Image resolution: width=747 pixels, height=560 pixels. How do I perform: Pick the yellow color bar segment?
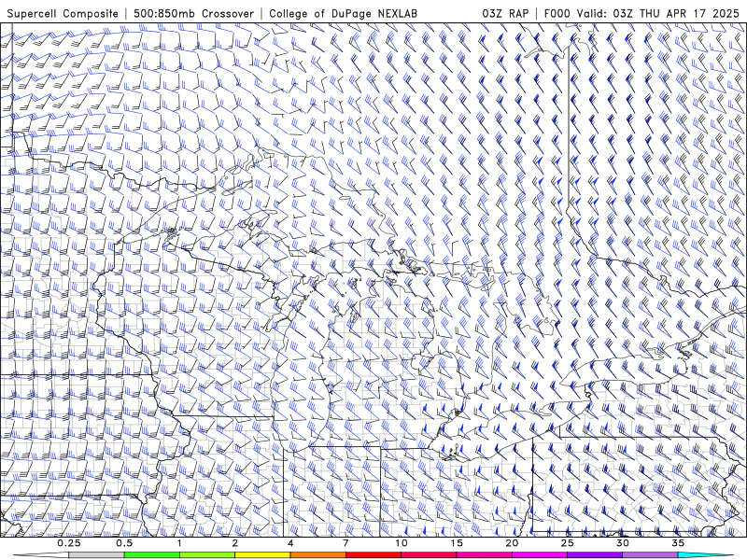point(262,555)
